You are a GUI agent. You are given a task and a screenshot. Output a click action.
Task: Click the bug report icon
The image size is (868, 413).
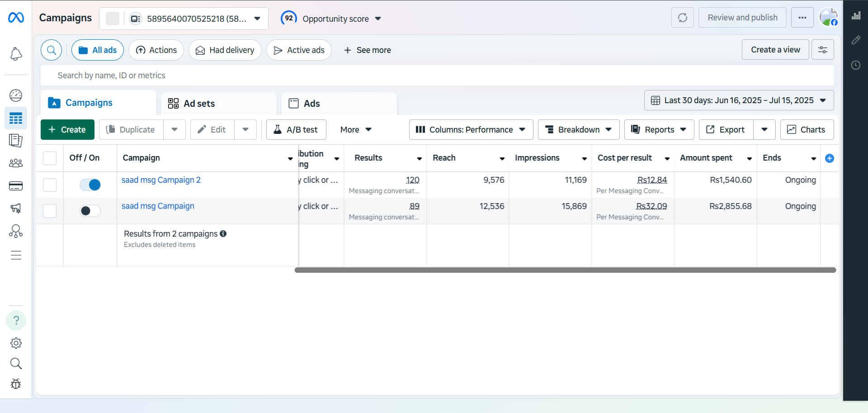16,384
